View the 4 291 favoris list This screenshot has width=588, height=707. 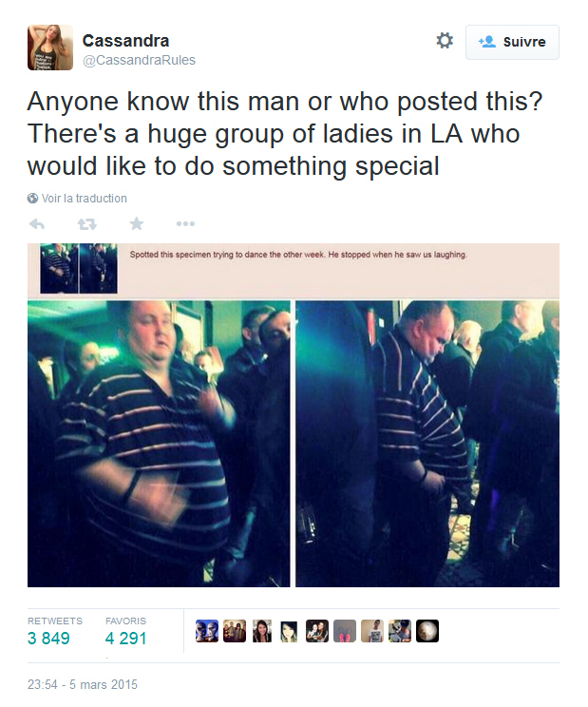coord(125,639)
